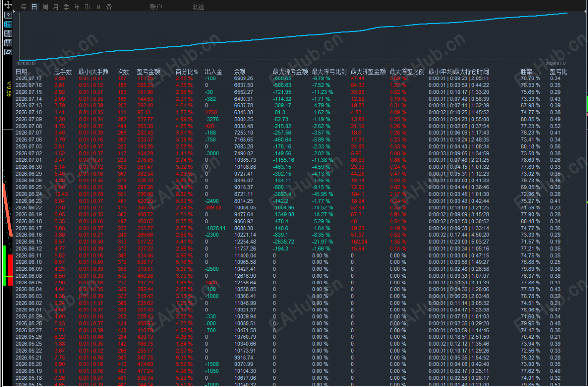Click balance value 10385.73
The height and width of the screenshot is (387, 588).
245,160
